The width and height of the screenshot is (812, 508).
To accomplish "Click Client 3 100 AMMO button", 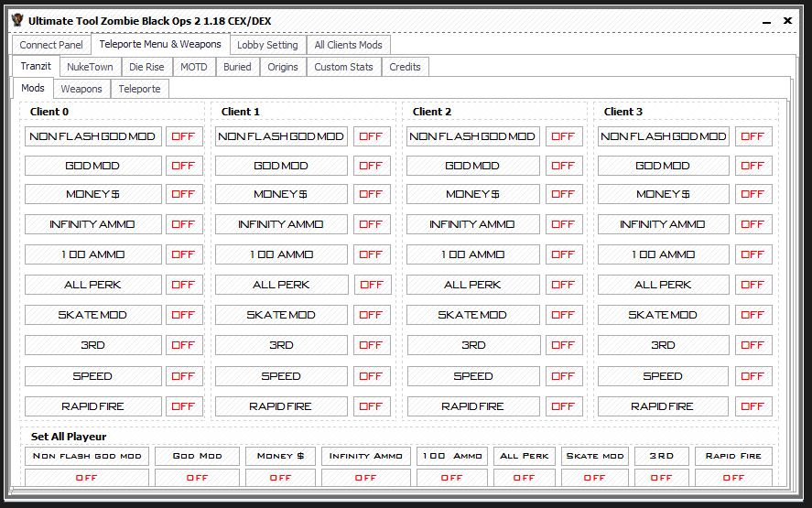I will click(663, 254).
